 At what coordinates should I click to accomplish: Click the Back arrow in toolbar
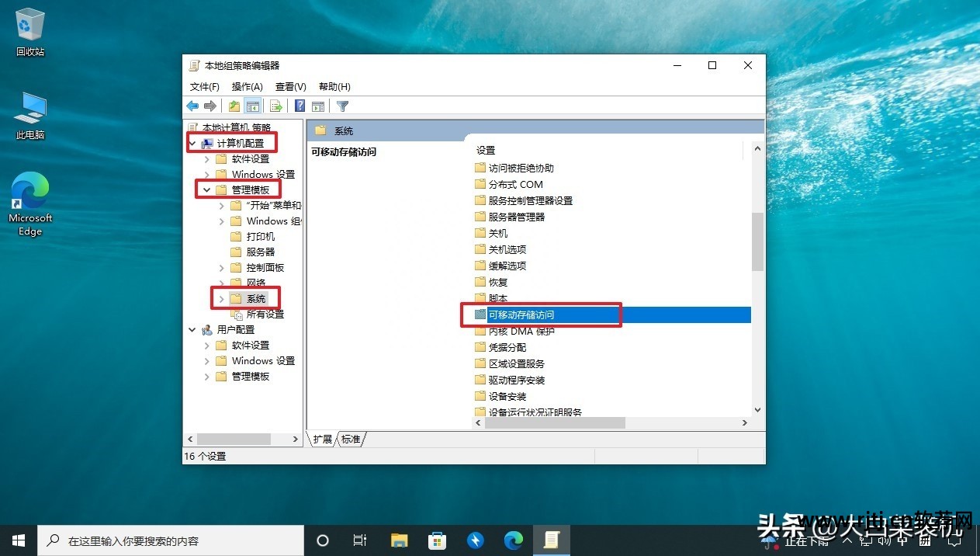click(192, 106)
